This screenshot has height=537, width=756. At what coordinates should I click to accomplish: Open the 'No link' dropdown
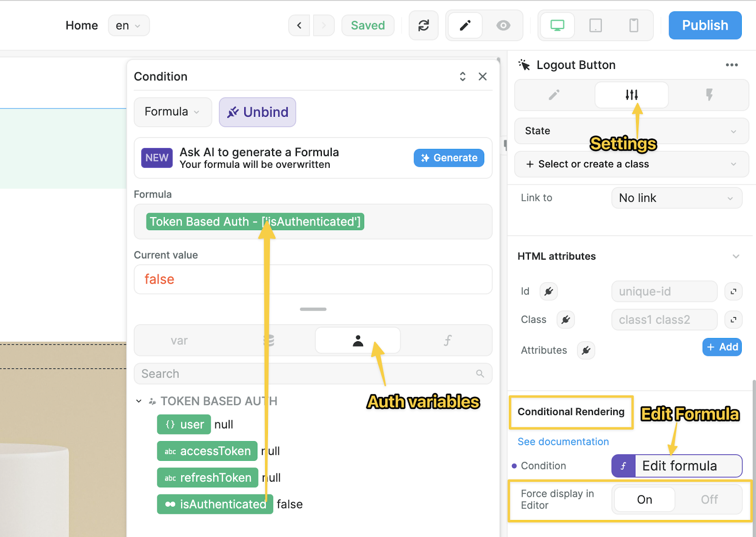[676, 198]
